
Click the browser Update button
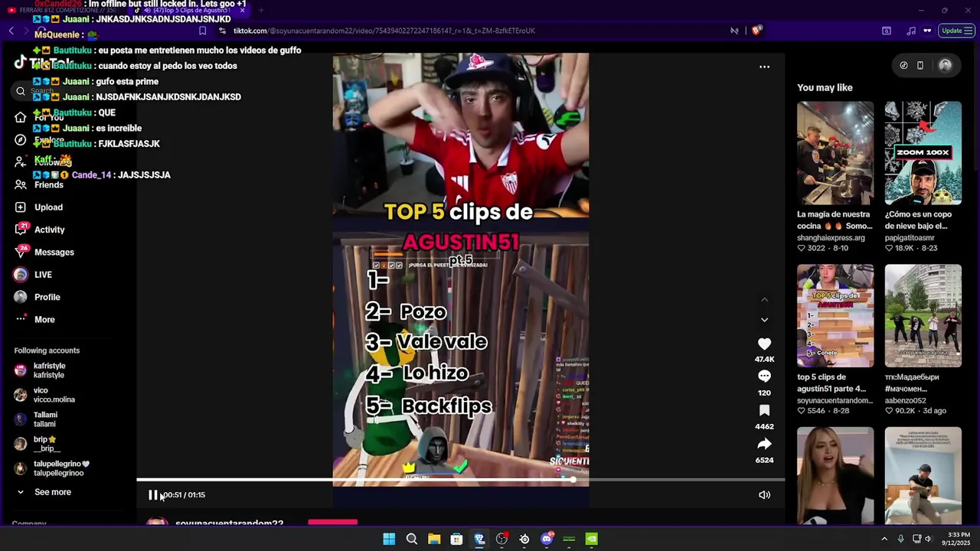956,31
